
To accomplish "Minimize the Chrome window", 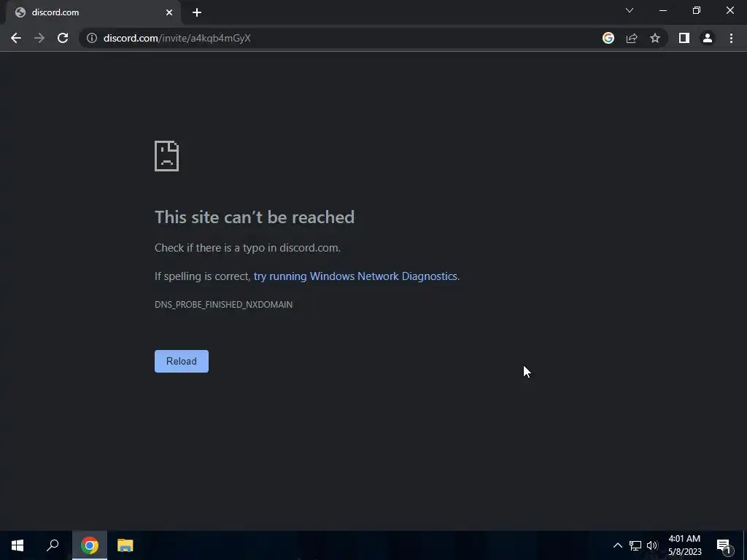I will pyautogui.click(x=662, y=10).
